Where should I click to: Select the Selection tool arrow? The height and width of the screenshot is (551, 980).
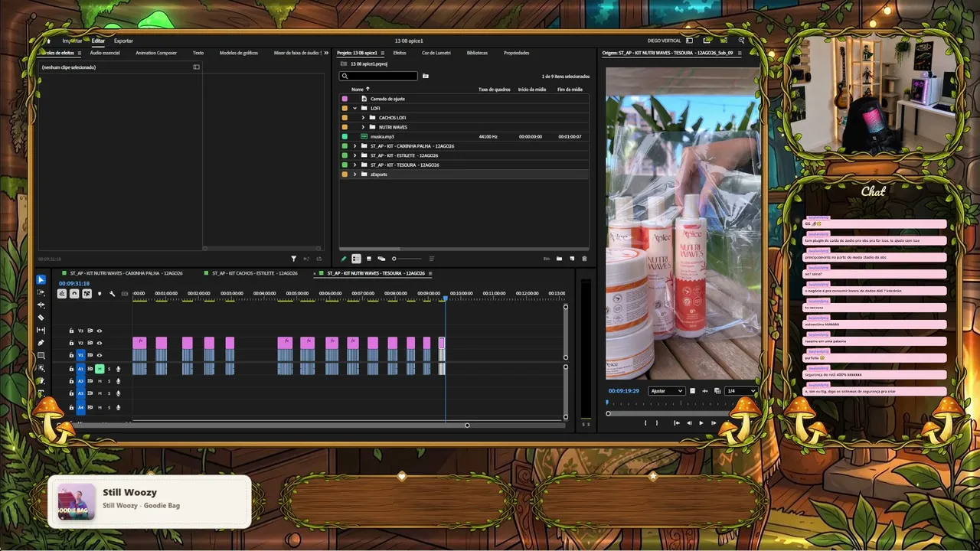(41, 280)
